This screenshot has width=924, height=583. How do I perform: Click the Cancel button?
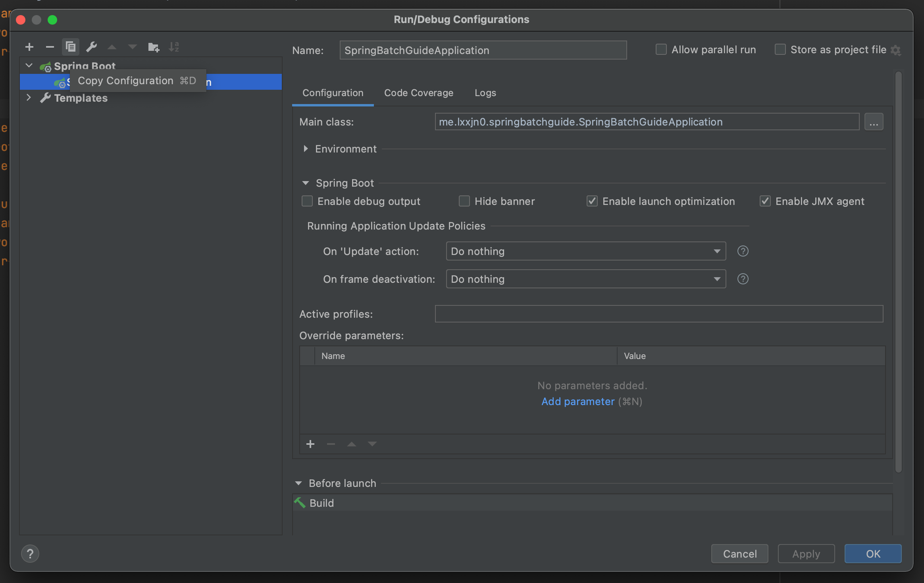coord(739,554)
